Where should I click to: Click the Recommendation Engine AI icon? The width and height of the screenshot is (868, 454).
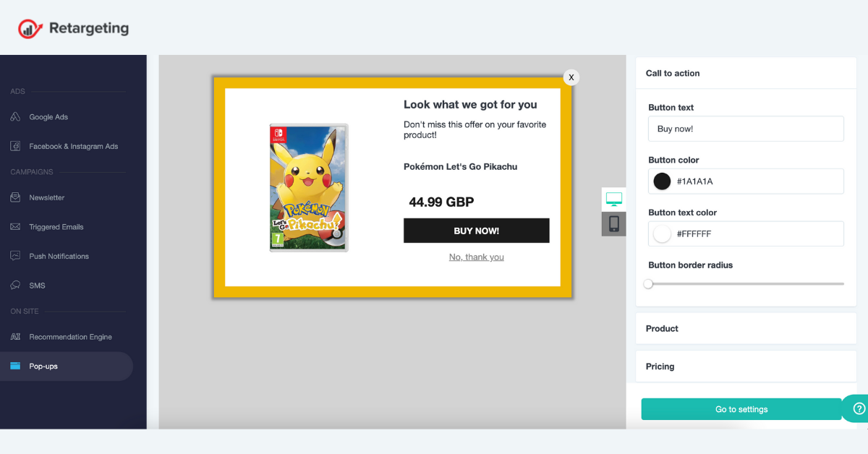(x=15, y=337)
